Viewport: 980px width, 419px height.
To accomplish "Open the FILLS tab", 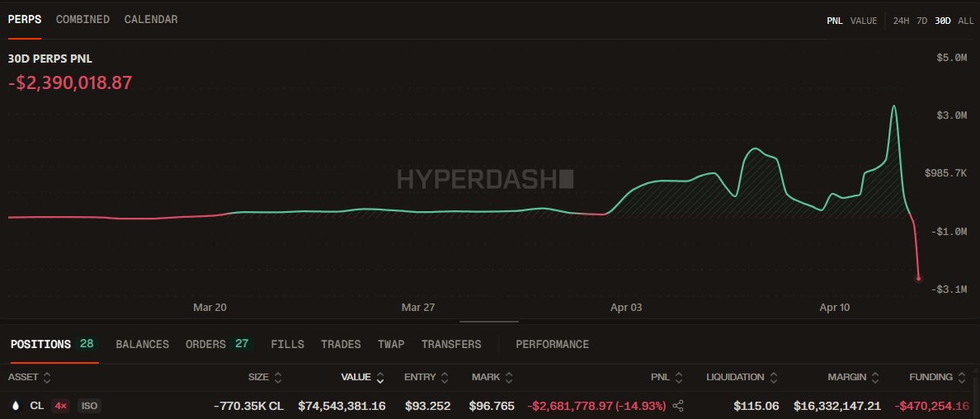I will pos(288,344).
